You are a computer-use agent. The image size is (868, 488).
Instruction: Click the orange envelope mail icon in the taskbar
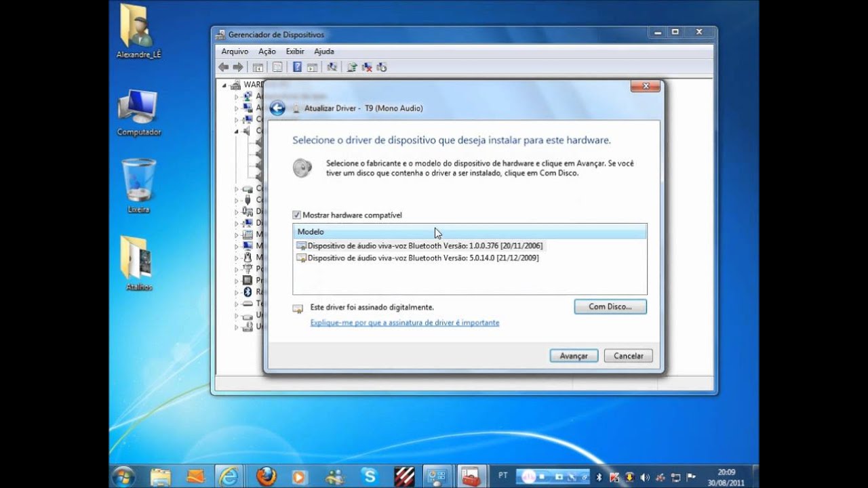195,476
